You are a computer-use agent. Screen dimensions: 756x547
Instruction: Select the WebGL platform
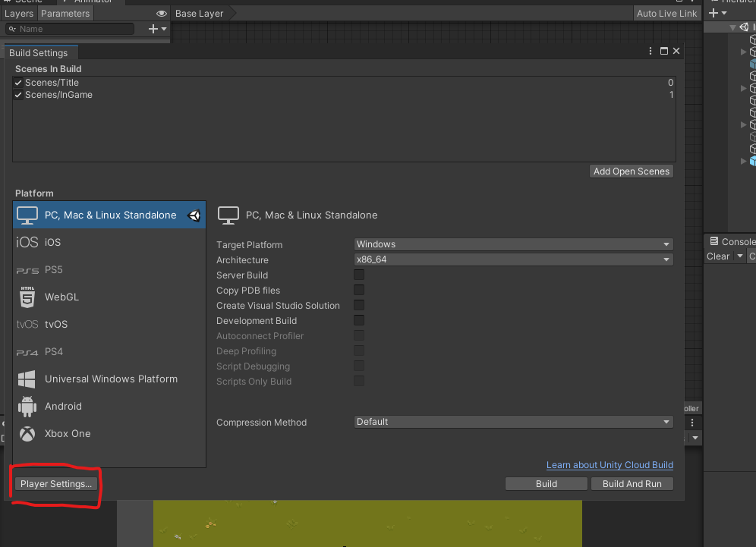click(x=109, y=297)
